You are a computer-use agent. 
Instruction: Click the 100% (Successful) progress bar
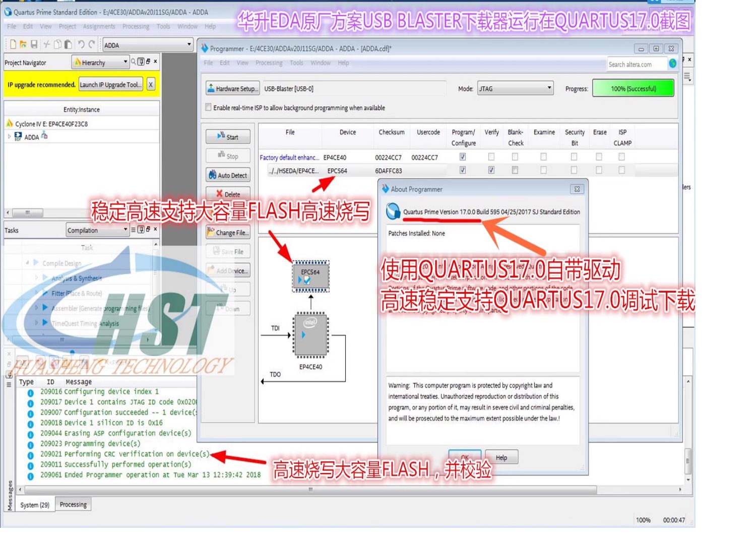pyautogui.click(x=633, y=88)
